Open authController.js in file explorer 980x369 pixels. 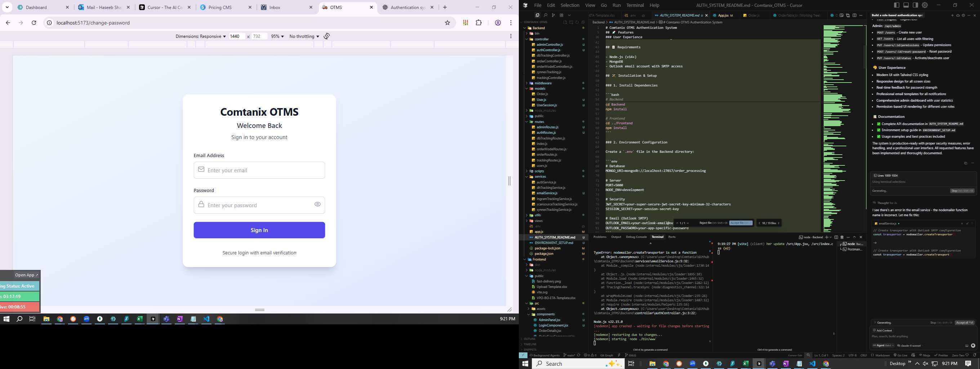click(x=548, y=50)
